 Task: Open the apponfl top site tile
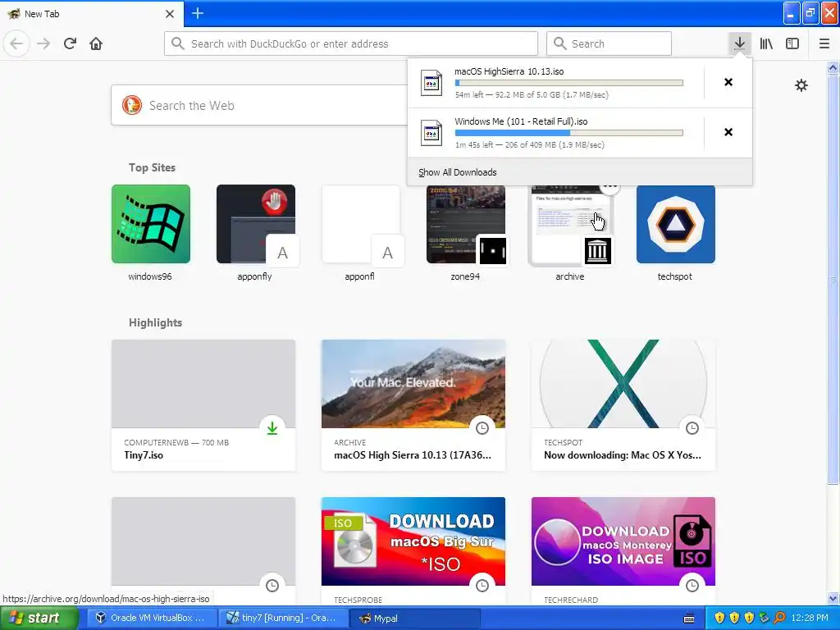point(361,224)
